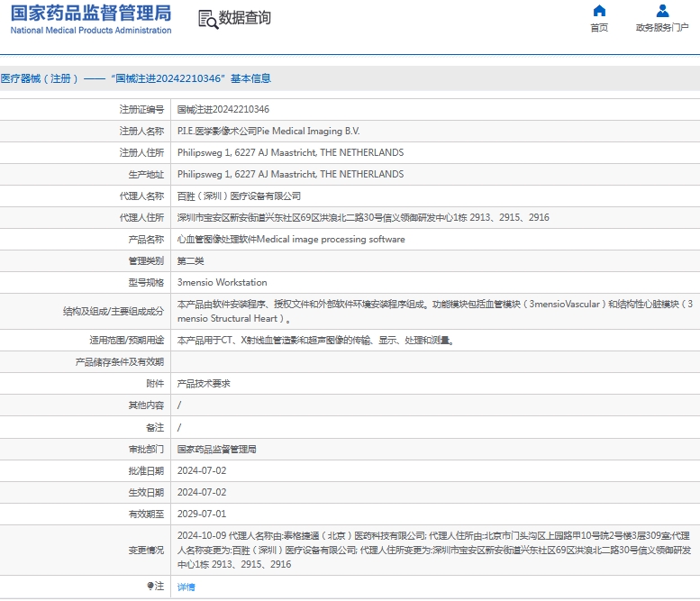
Task: Click the 审批部门 value 国家药品监督管理局
Action: (x=216, y=450)
